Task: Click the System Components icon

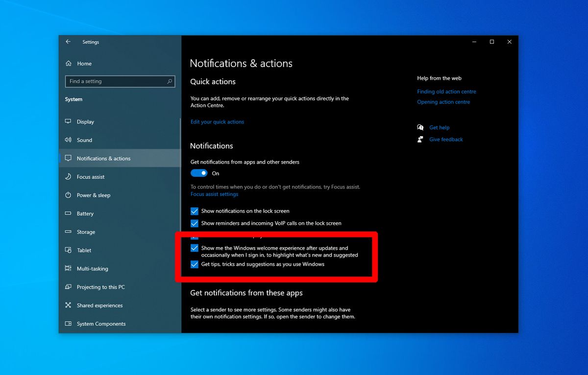Action: click(x=68, y=324)
